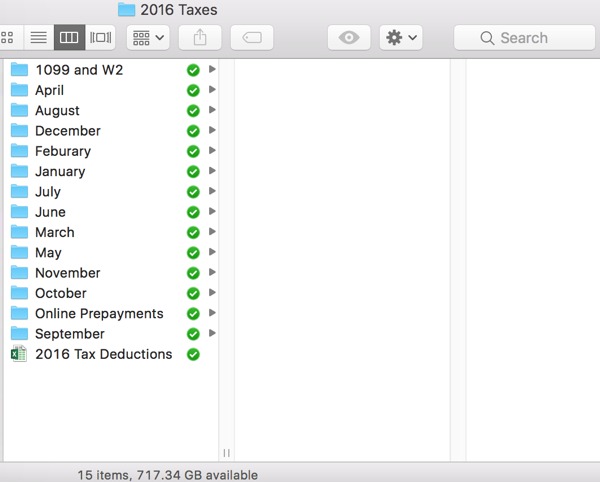Click the status bar items count text
Screen dimensions: 600x482
click(168, 475)
